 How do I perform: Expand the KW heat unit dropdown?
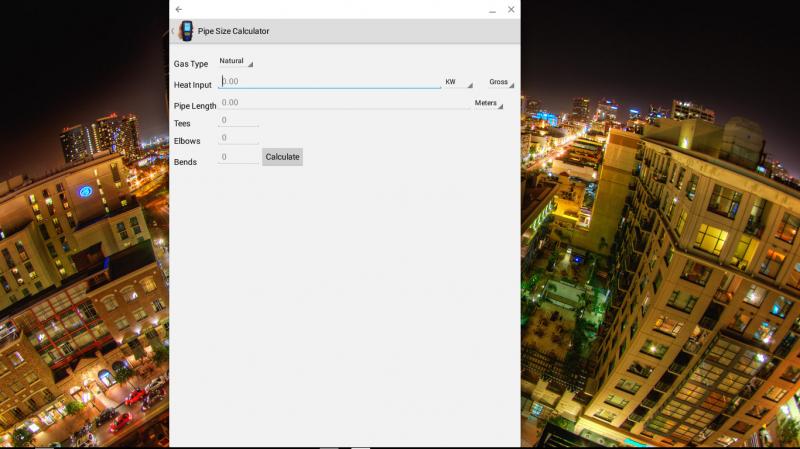(x=458, y=83)
